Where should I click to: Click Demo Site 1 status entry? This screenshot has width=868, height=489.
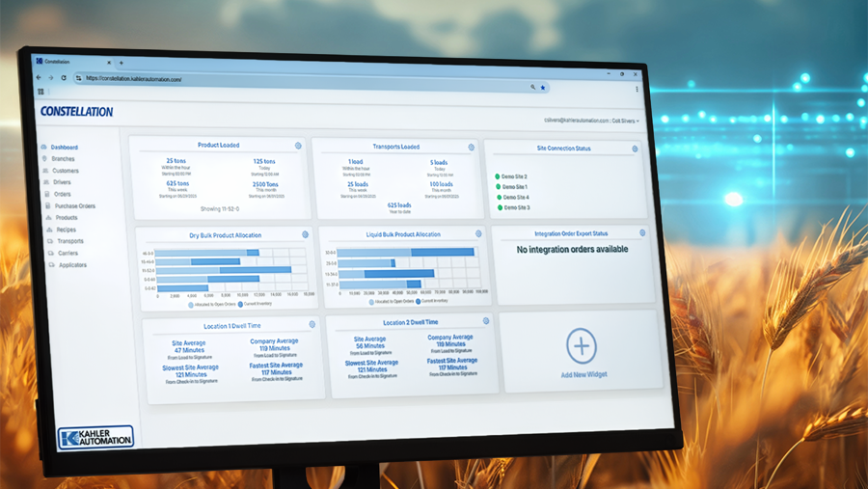click(512, 187)
